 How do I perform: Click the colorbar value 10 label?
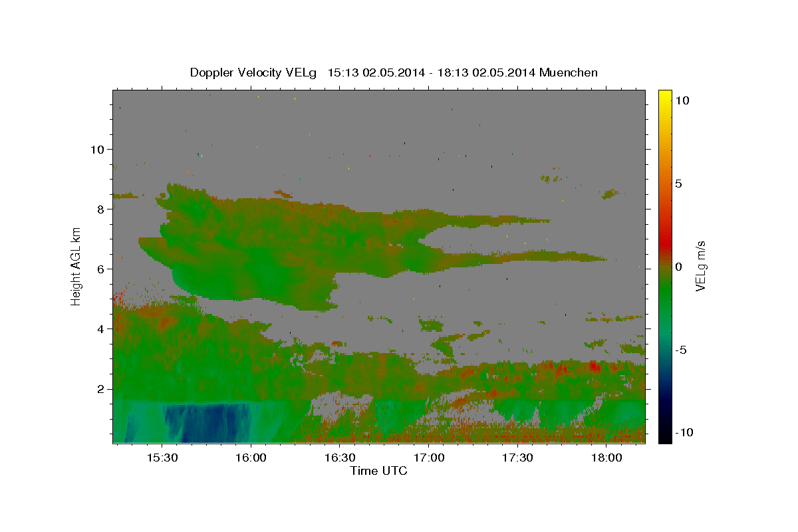click(682, 100)
